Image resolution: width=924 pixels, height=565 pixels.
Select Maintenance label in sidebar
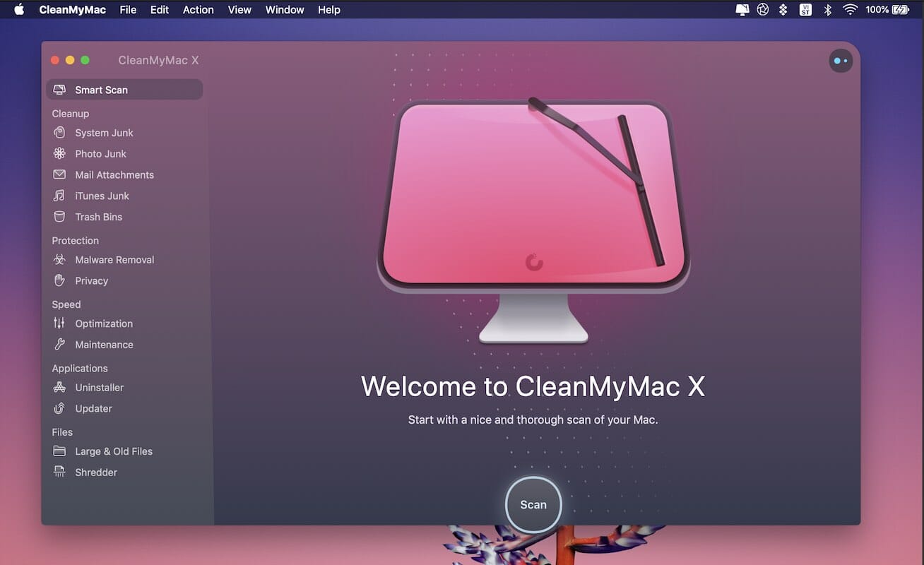coord(105,345)
